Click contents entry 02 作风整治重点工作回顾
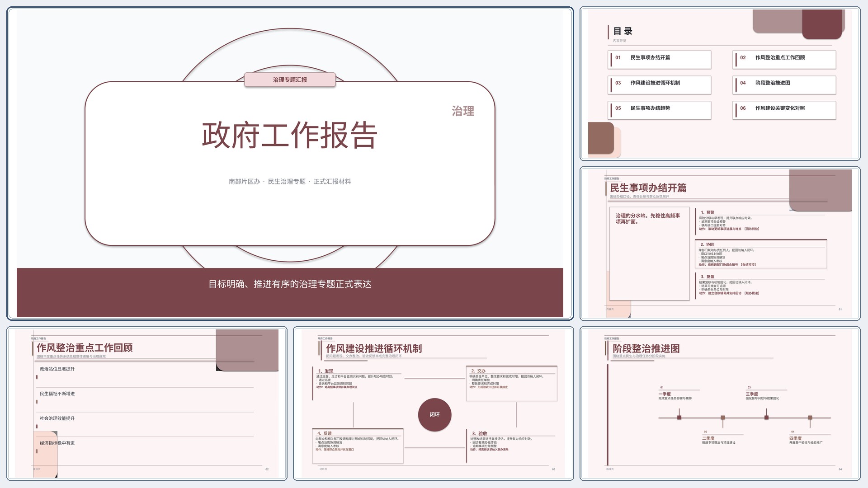The width and height of the screenshot is (868, 488). pyautogui.click(x=784, y=60)
